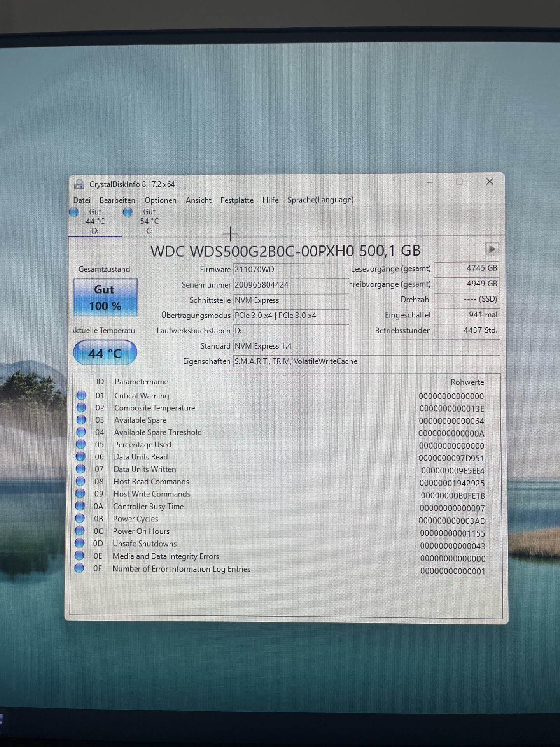
Task: Click the status dot for Media and Data Integrity Errors
Action: (79, 556)
